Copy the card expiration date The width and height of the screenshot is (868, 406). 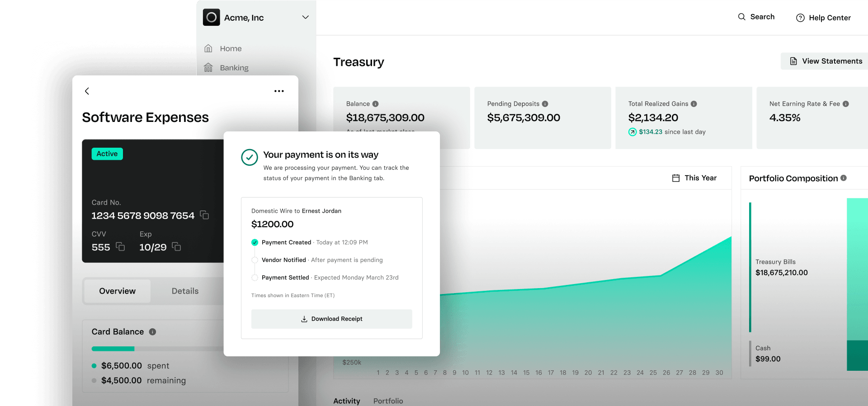pos(176,247)
